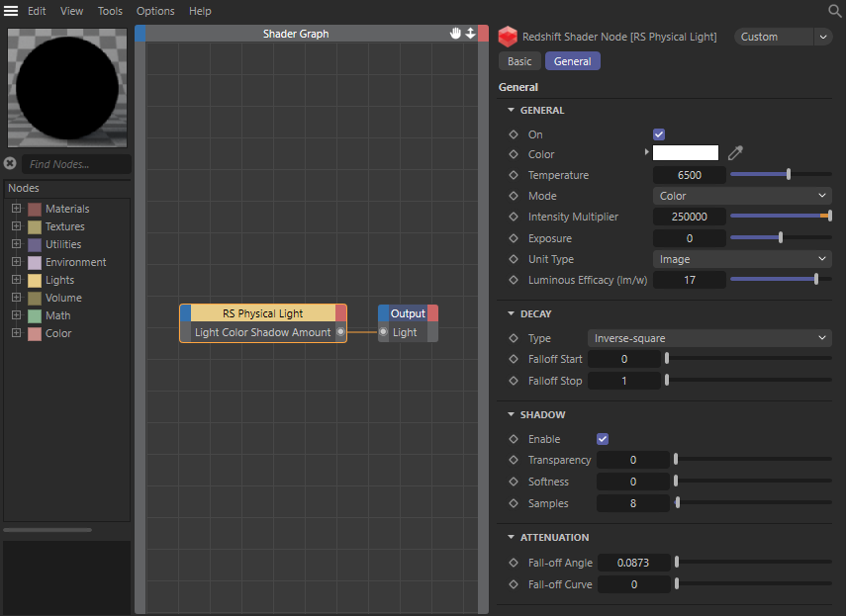The image size is (846, 616).
Task: Switch to the Basic tab
Action: click(x=519, y=61)
